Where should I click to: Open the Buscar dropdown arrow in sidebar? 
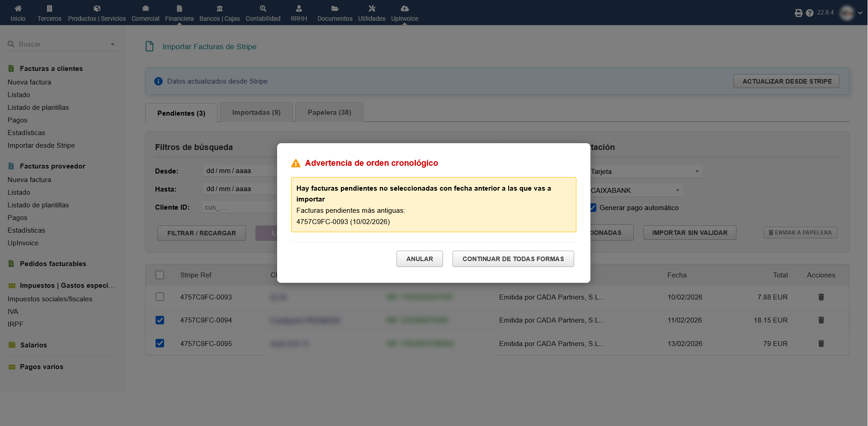click(113, 44)
